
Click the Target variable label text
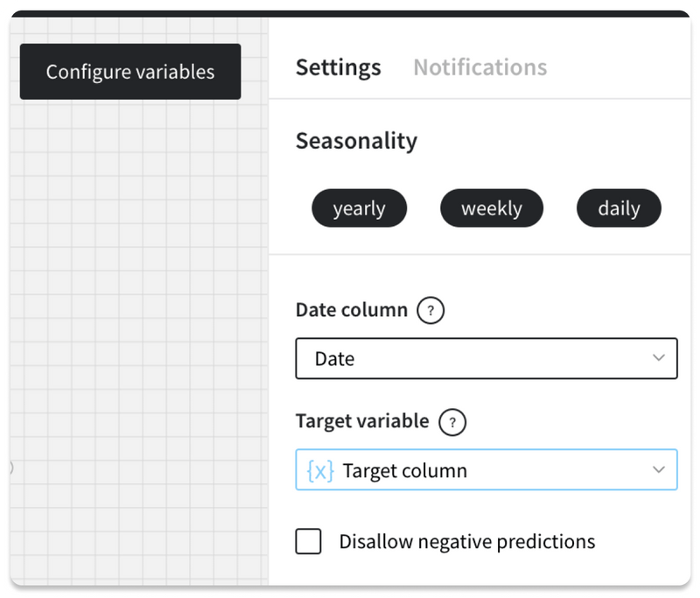362,421
